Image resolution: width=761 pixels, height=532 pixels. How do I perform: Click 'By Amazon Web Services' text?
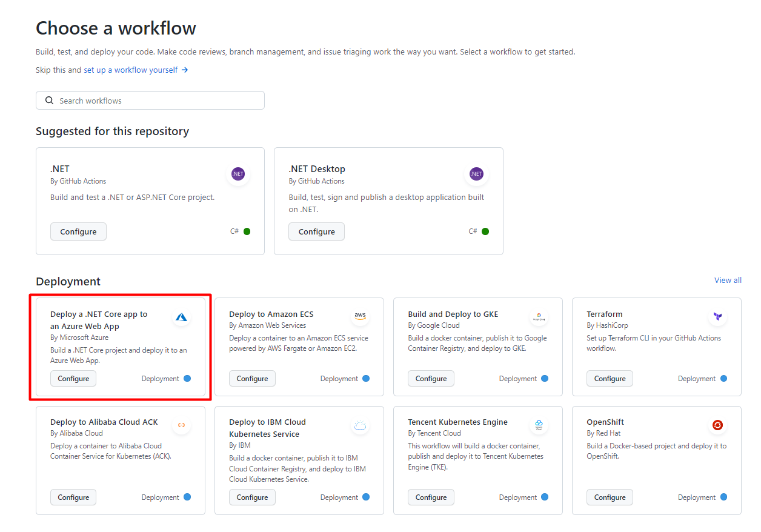(267, 325)
